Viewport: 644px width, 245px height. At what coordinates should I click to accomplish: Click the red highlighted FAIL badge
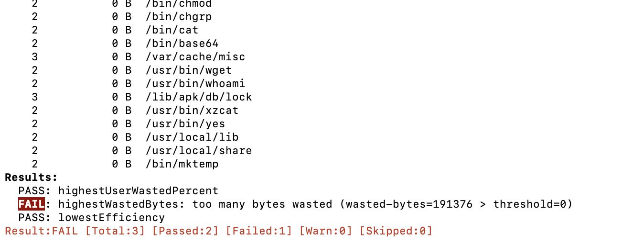pos(32,204)
